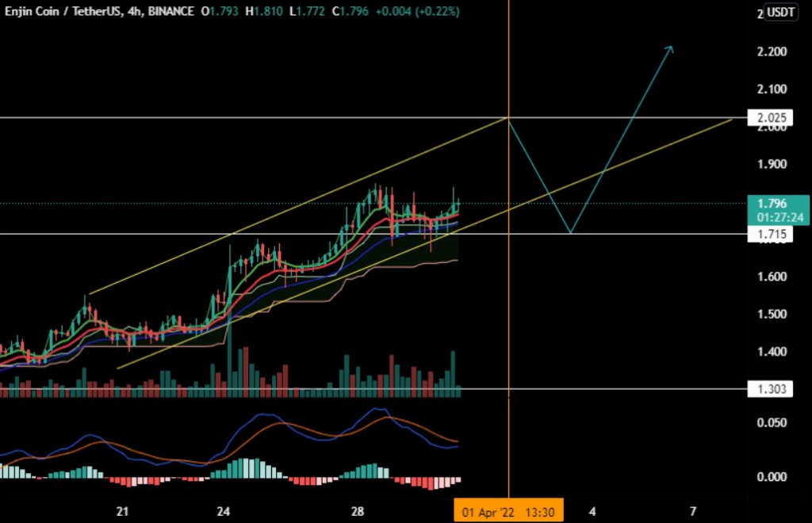Click the 7 date on time axis
This screenshot has height=523, width=812.
point(693,511)
